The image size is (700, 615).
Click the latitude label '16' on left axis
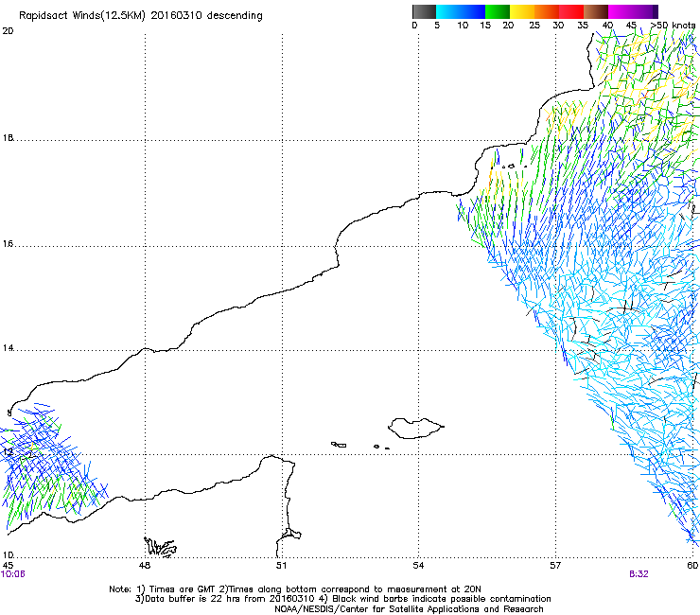pyautogui.click(x=8, y=244)
